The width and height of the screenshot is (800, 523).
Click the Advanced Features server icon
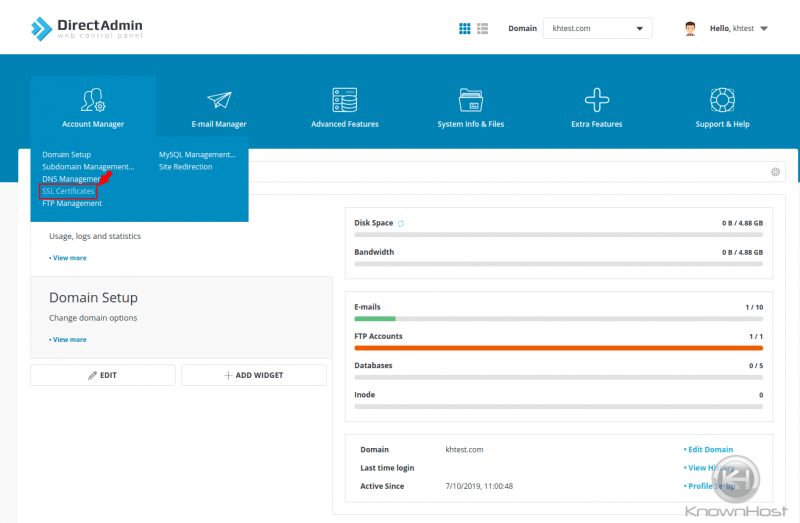tap(344, 101)
